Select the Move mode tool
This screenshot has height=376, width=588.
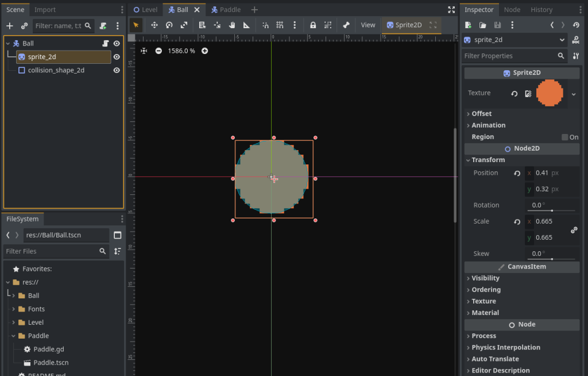pyautogui.click(x=154, y=25)
